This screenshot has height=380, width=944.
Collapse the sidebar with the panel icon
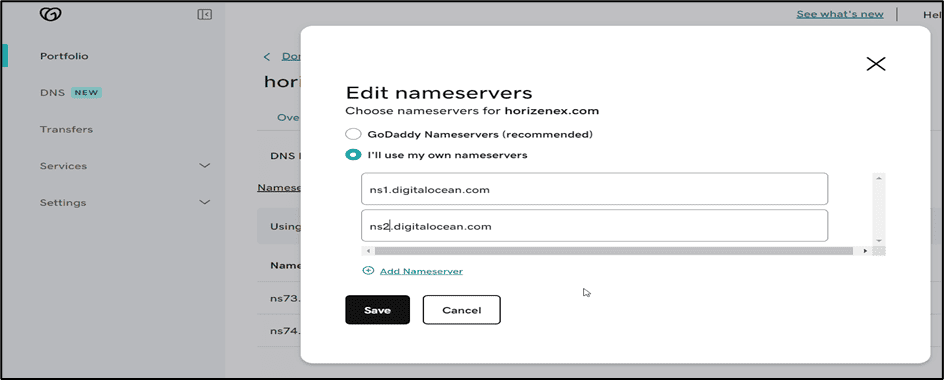[205, 14]
